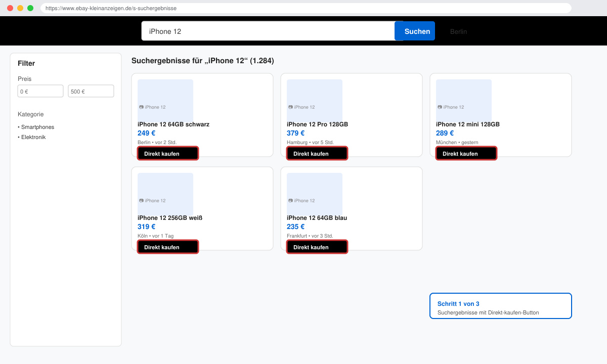
Task: Buy iPhone 12 Pro 128GB directly
Action: click(x=317, y=154)
